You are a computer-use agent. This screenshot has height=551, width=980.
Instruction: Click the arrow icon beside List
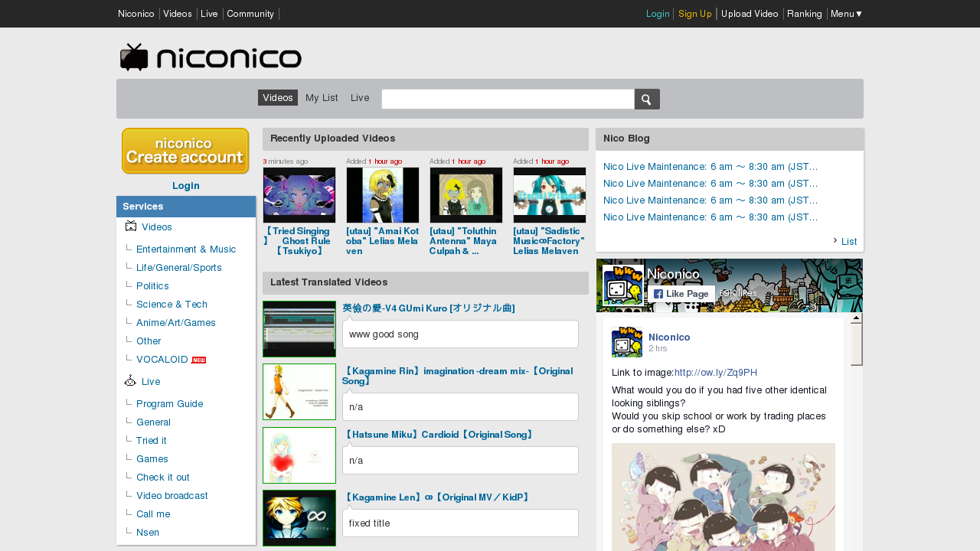click(x=835, y=240)
